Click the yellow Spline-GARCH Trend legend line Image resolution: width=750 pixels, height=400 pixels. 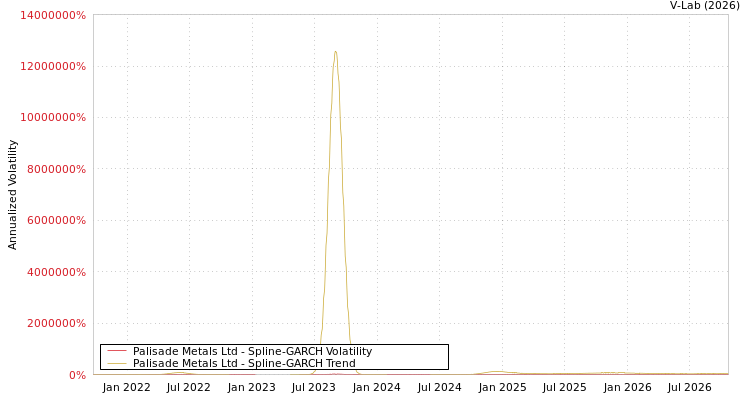click(117, 364)
